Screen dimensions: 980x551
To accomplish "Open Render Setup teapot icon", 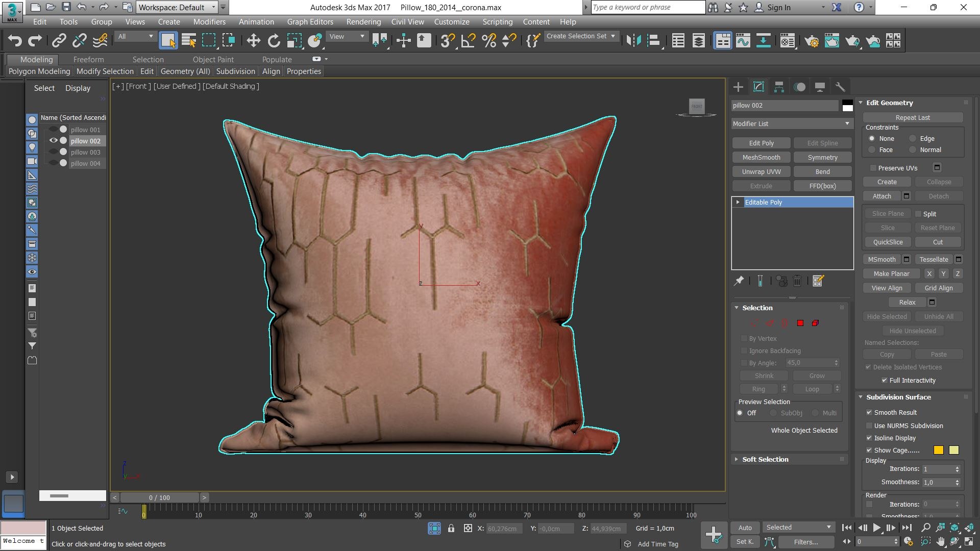I will tap(812, 41).
